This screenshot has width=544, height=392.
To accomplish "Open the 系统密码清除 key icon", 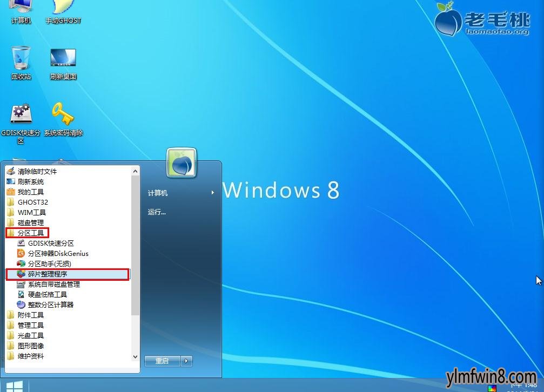I will click(63, 120).
